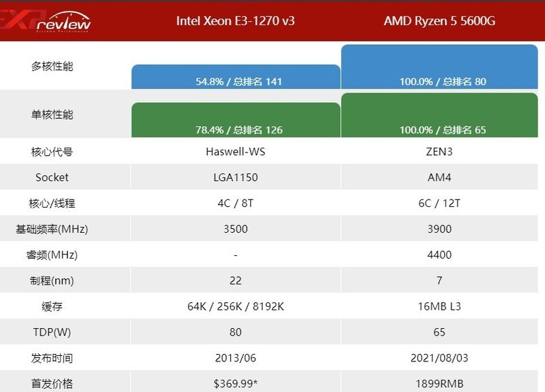Click the AM4 cell

coord(439,178)
